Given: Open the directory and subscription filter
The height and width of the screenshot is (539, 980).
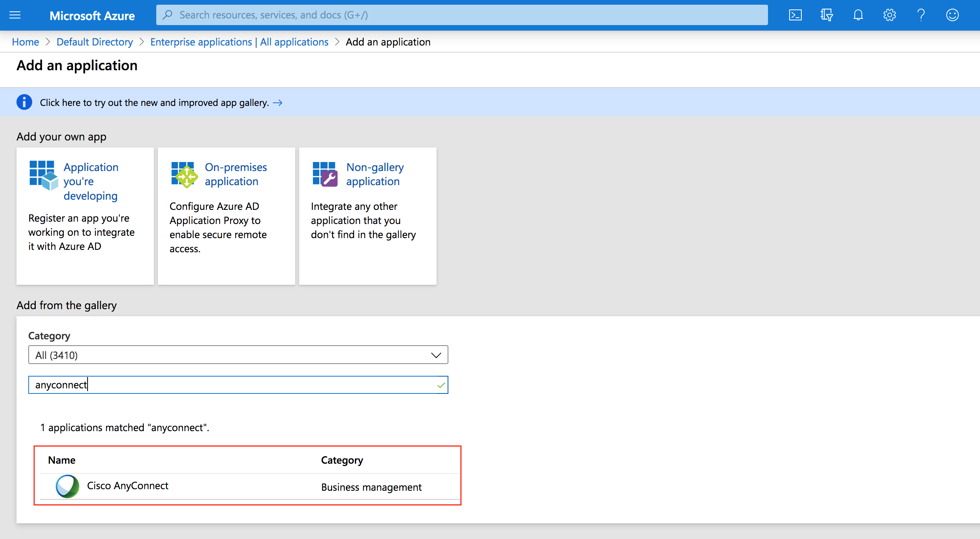Looking at the screenshot, I should coord(827,15).
